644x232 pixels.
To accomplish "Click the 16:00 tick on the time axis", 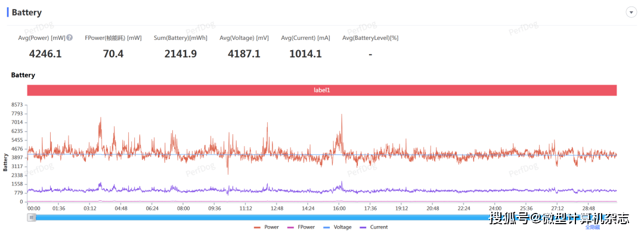I will [x=339, y=209].
